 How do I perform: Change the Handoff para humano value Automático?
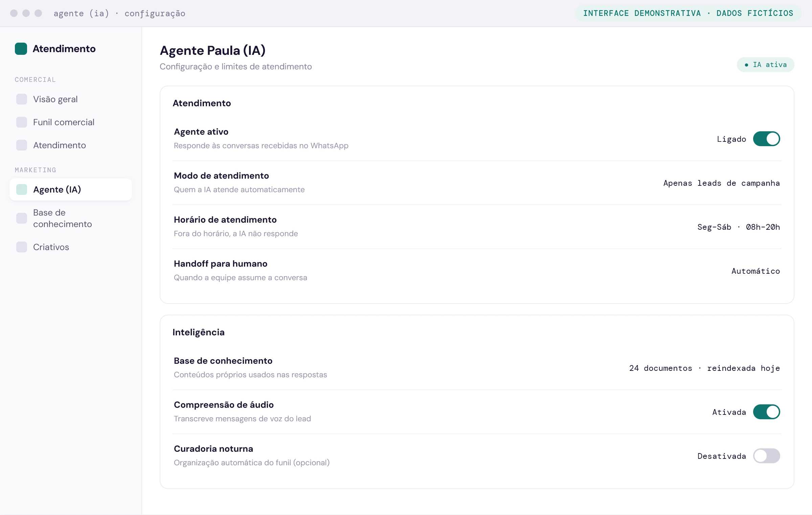(x=755, y=271)
